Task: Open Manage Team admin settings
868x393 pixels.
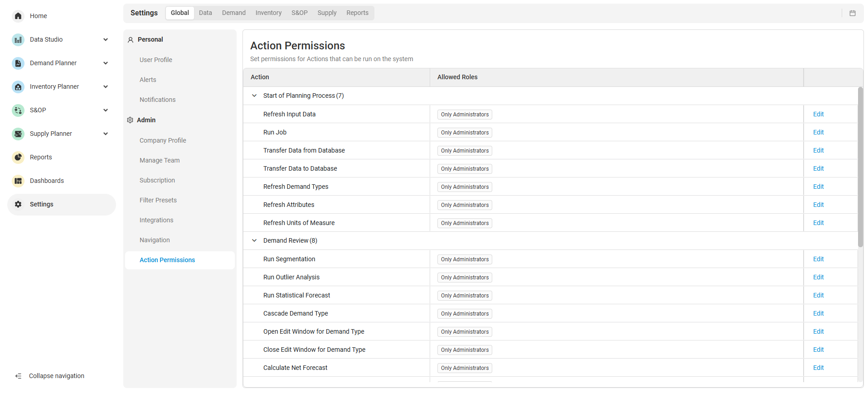Action: 160,161
